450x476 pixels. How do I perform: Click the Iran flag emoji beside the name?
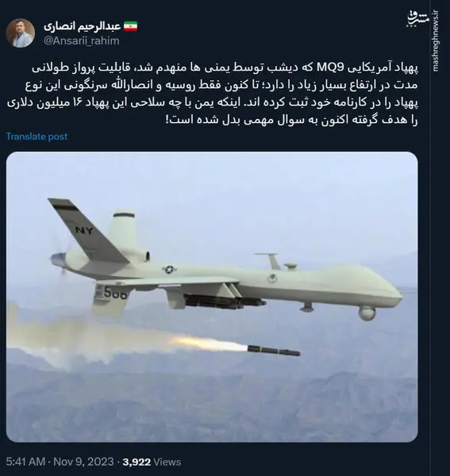pyautogui.click(x=130, y=27)
